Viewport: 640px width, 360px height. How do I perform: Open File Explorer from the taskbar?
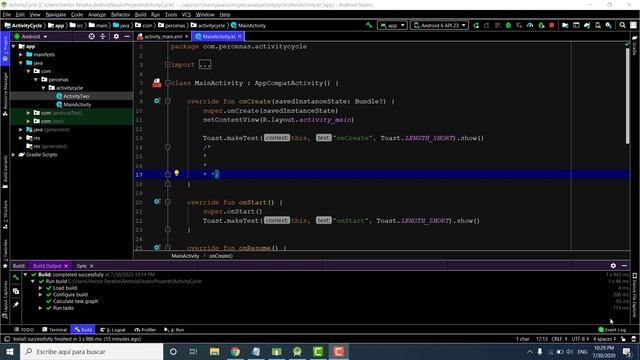[x=214, y=351]
